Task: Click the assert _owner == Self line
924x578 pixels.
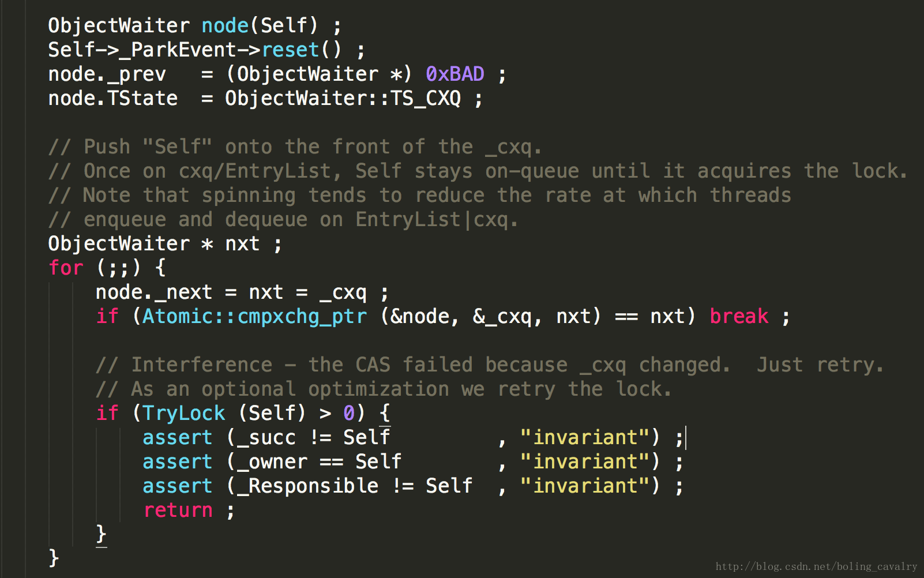Action: (413, 461)
